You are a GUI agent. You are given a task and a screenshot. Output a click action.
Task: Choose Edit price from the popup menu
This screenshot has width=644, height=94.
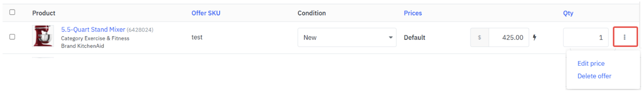point(591,63)
